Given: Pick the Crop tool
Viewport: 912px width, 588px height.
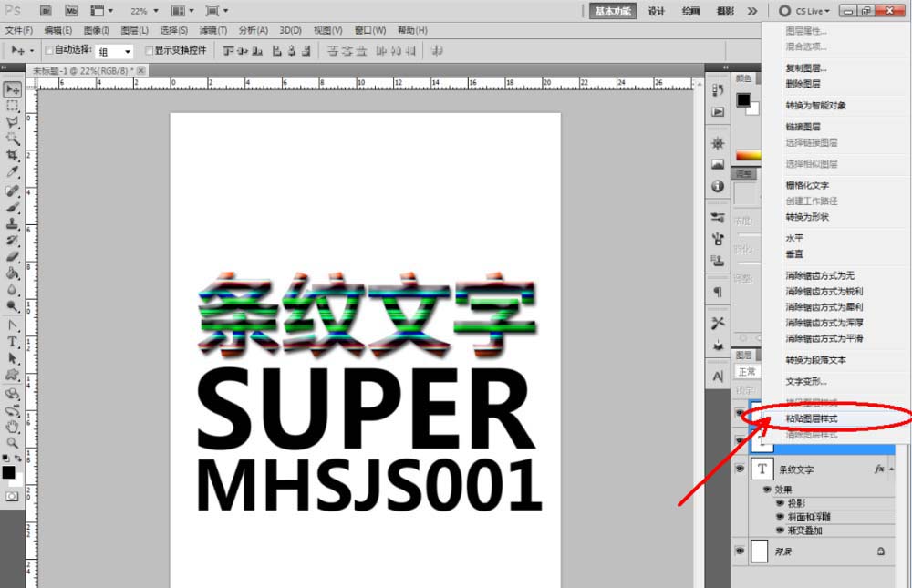Looking at the screenshot, I should click(x=13, y=156).
